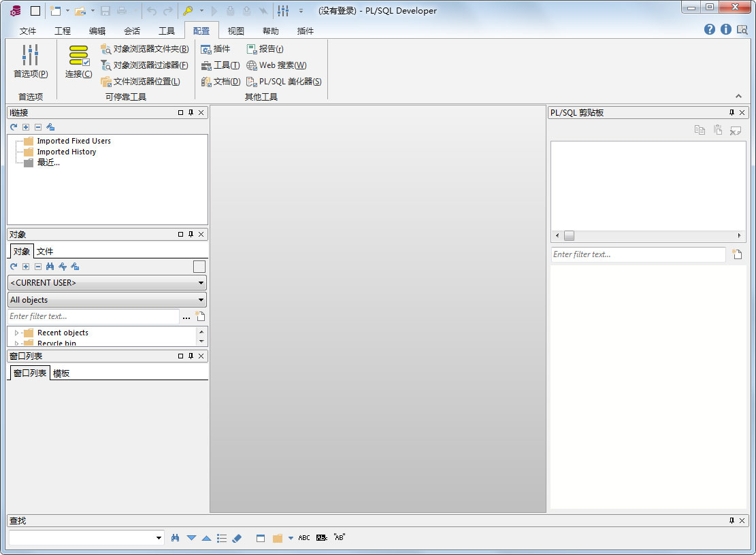The height and width of the screenshot is (555, 756).
Task: Click preferences sliders icon in quick access toolbar
Action: (283, 11)
